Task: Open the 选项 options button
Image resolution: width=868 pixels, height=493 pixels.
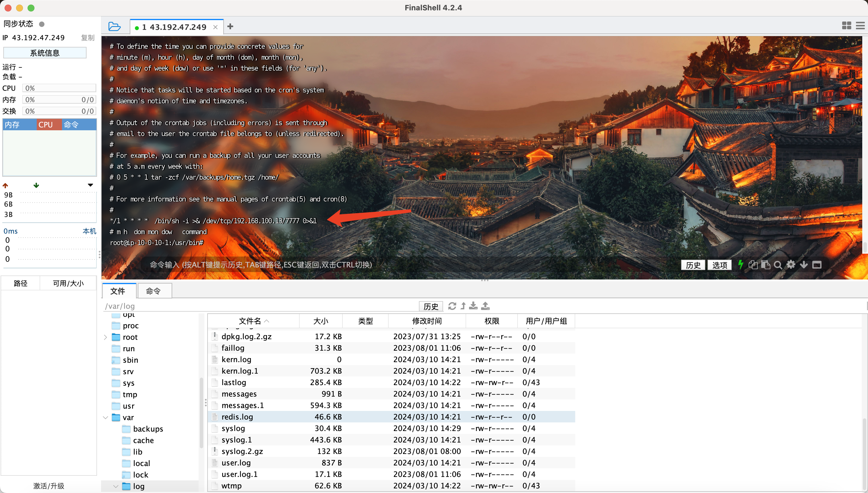Action: click(719, 265)
